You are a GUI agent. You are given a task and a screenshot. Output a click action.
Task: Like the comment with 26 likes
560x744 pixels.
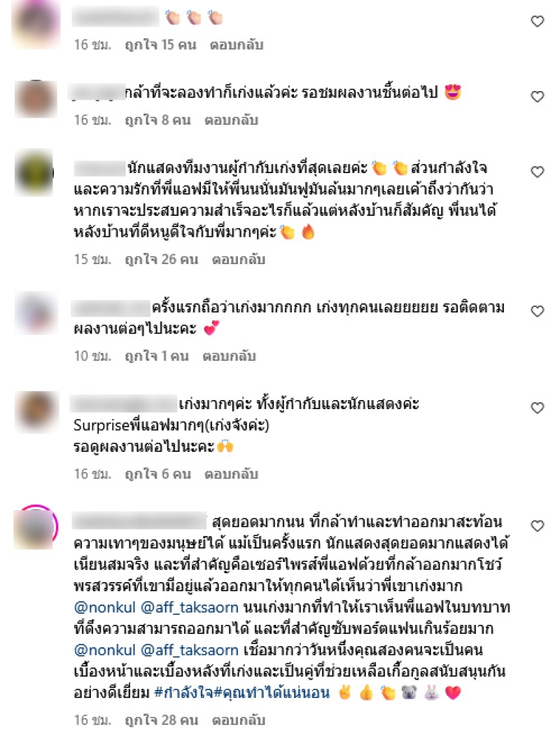537,172
